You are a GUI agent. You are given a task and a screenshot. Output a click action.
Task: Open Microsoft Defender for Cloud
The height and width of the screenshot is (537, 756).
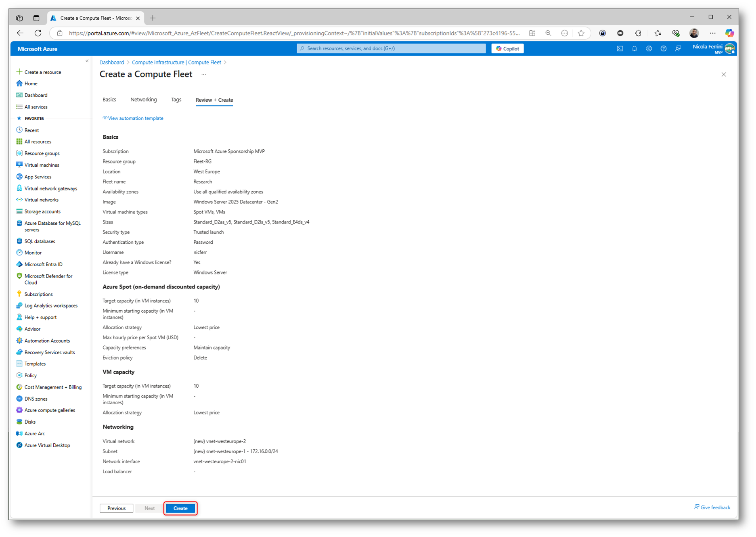48,279
